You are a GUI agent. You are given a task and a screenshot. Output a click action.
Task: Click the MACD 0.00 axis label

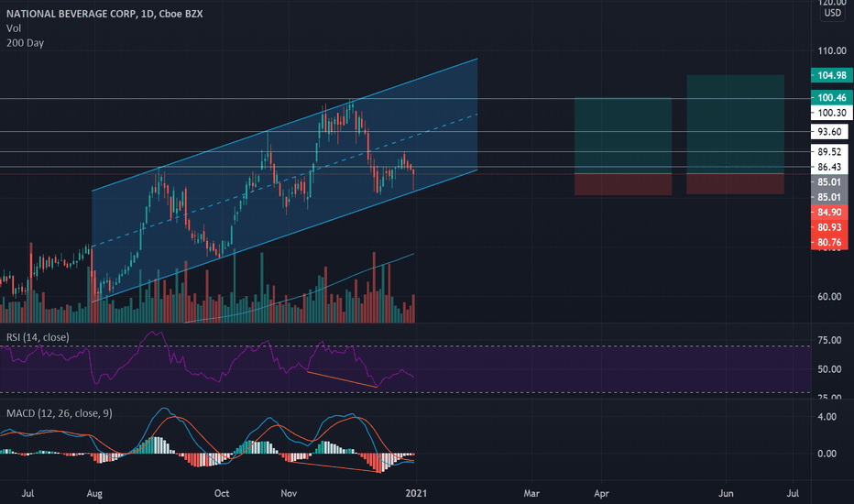[827, 454]
